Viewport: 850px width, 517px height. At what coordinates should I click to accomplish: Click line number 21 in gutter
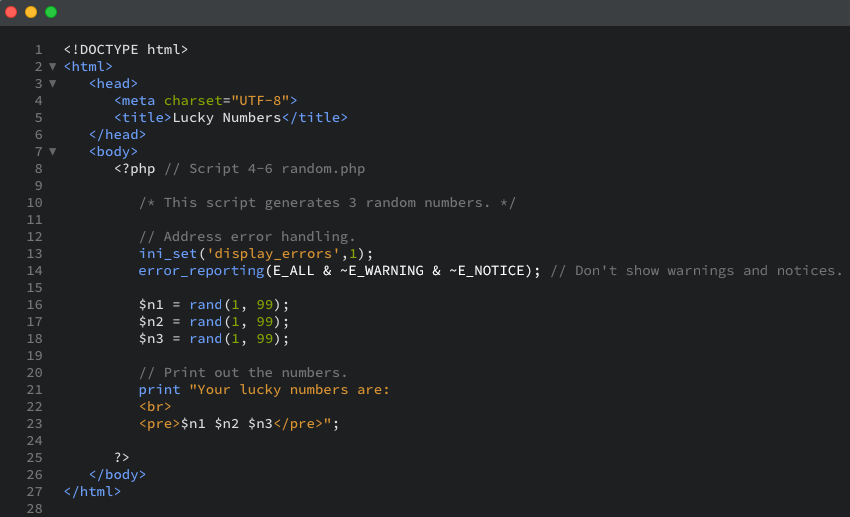point(35,390)
